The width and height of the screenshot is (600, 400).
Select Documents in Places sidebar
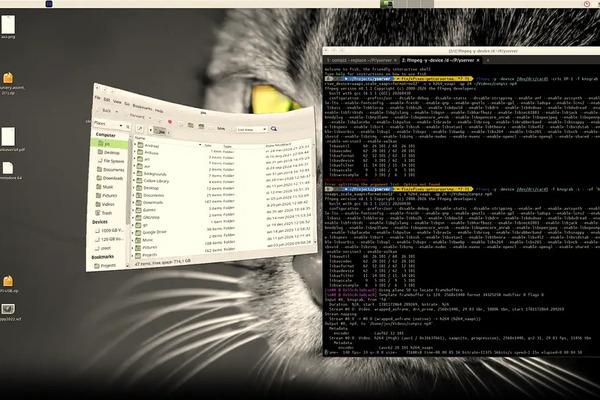pyautogui.click(x=111, y=170)
